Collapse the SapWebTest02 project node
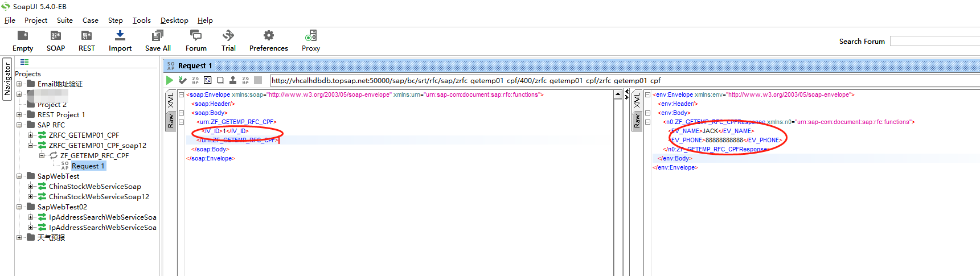This screenshot has height=276, width=980. (19, 207)
